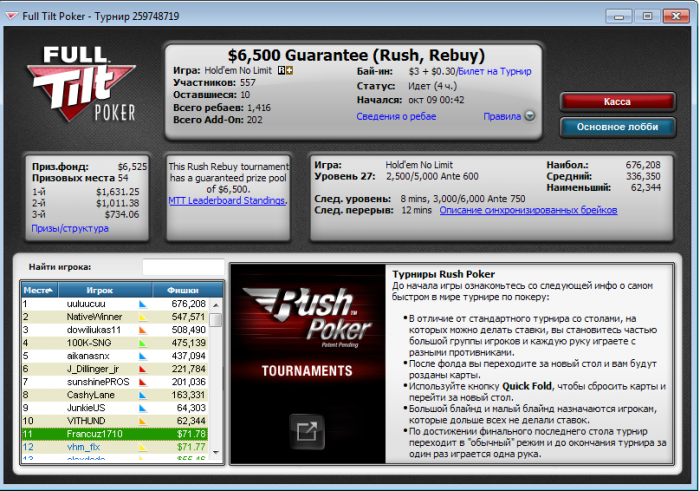
Task: Open Призы/структура prize structure link
Action: (x=70, y=228)
